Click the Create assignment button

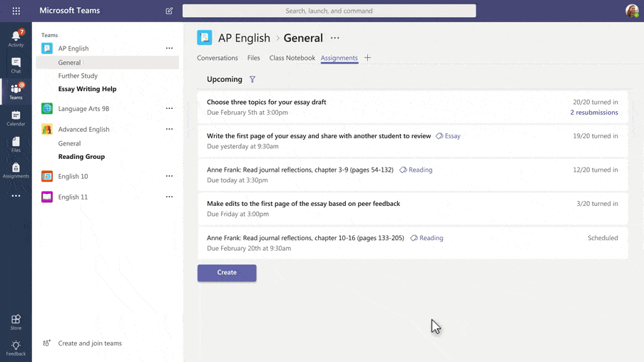coord(227,272)
